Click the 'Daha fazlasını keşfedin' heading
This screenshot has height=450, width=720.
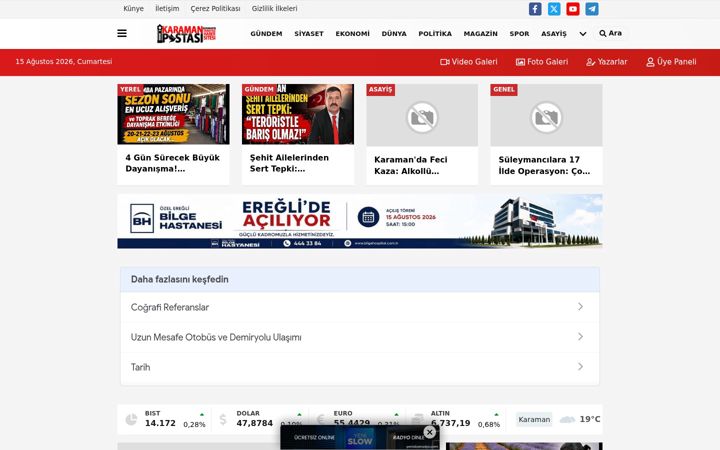(x=180, y=279)
